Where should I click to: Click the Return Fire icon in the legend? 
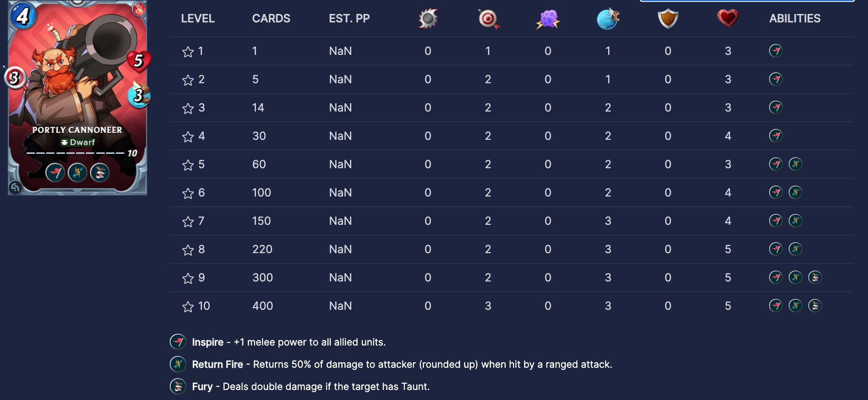coord(178,364)
